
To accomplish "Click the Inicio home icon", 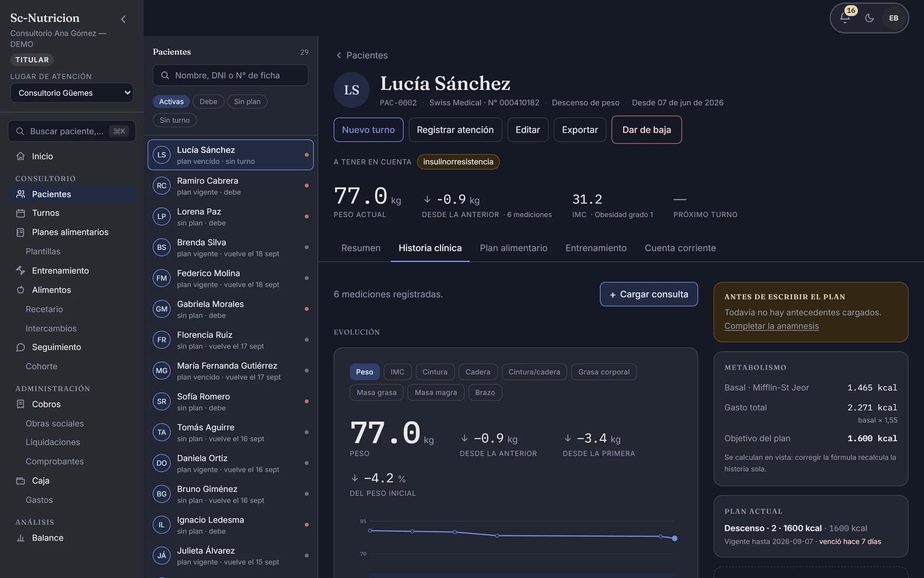I will (x=20, y=156).
